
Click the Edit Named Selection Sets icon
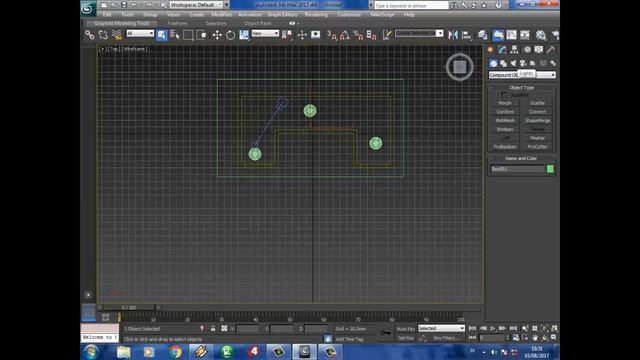pos(387,35)
